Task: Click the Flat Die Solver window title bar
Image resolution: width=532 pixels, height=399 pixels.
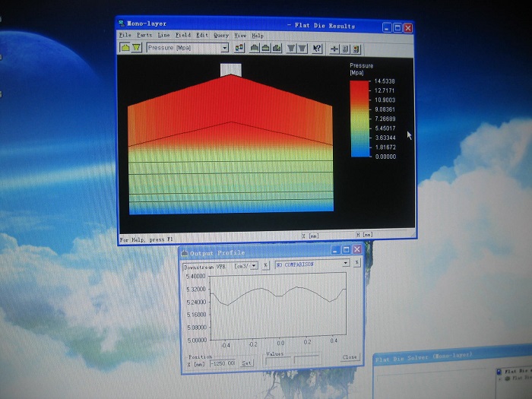Action: point(452,355)
